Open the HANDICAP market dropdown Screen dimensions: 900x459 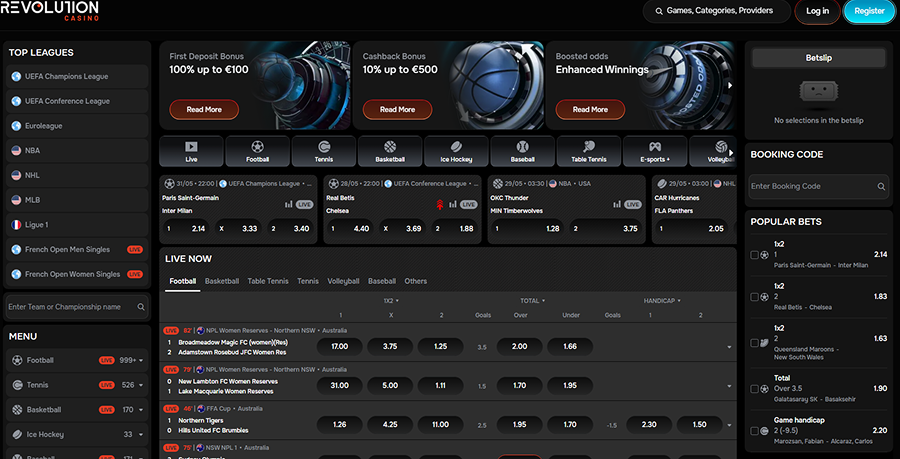(662, 301)
